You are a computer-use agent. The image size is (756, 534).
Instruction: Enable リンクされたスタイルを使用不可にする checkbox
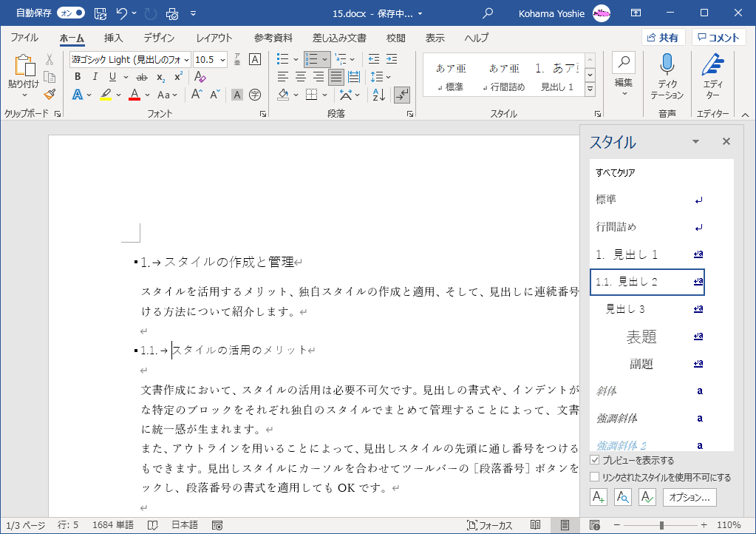(595, 477)
